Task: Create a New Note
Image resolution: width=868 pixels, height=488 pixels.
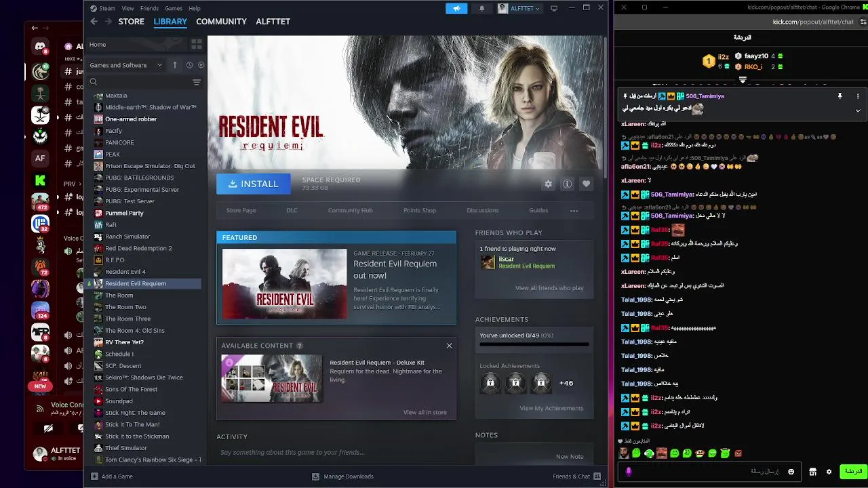Action: point(570,456)
